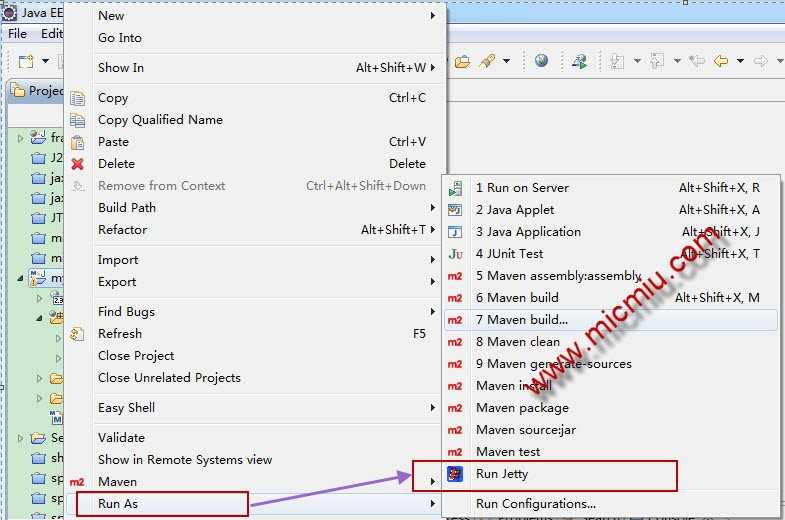
Task: Click the Run Jetty icon
Action: point(455,473)
